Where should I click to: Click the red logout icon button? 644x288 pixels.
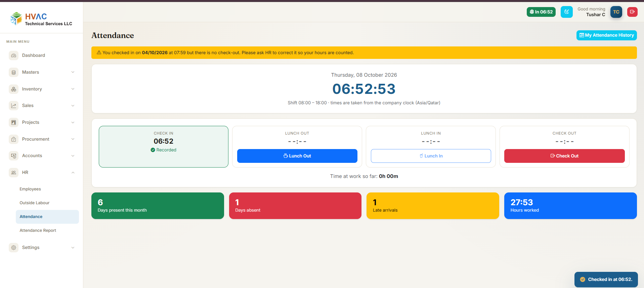click(x=632, y=12)
